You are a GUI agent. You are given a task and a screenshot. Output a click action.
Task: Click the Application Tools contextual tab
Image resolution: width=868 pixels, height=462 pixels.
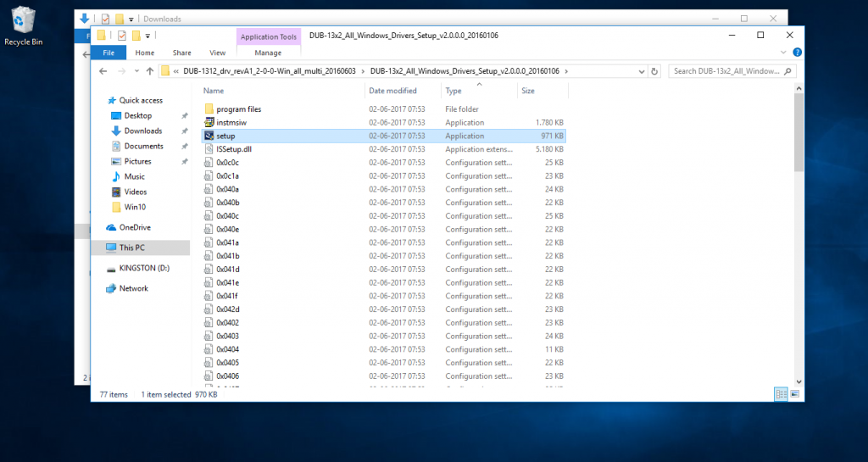pyautogui.click(x=269, y=36)
